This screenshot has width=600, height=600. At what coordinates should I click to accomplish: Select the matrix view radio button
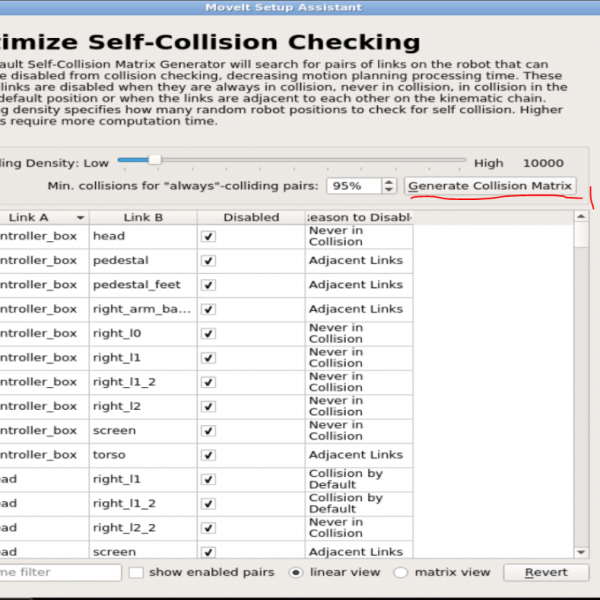click(400, 572)
